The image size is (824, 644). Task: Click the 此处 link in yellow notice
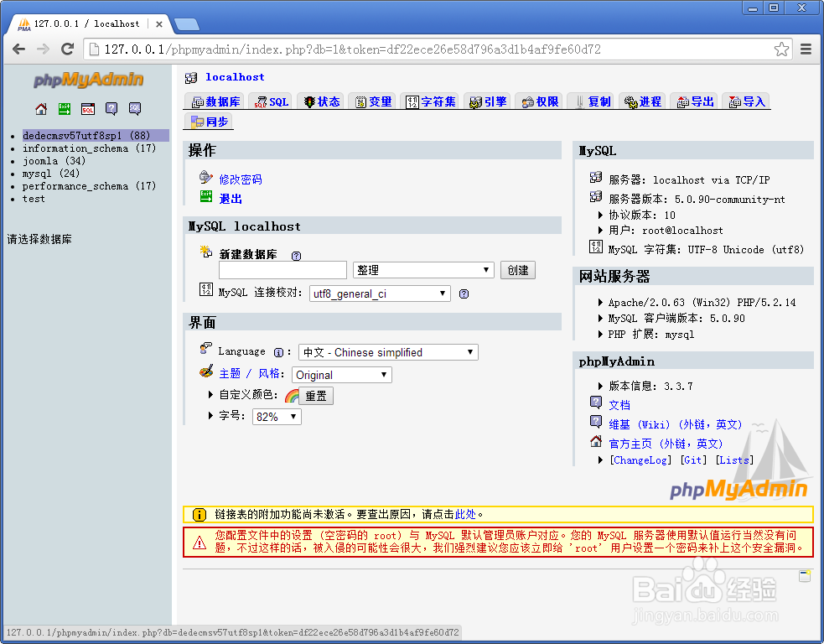pos(465,514)
